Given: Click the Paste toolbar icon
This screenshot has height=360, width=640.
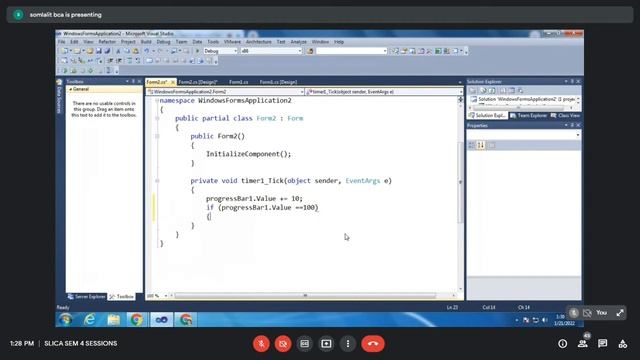Looking at the screenshot, I should tap(136, 51).
